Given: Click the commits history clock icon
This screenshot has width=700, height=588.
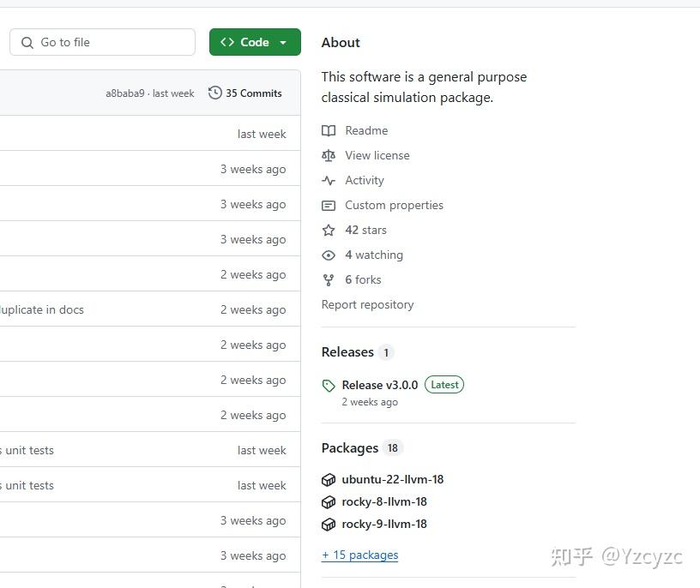Looking at the screenshot, I should [215, 93].
